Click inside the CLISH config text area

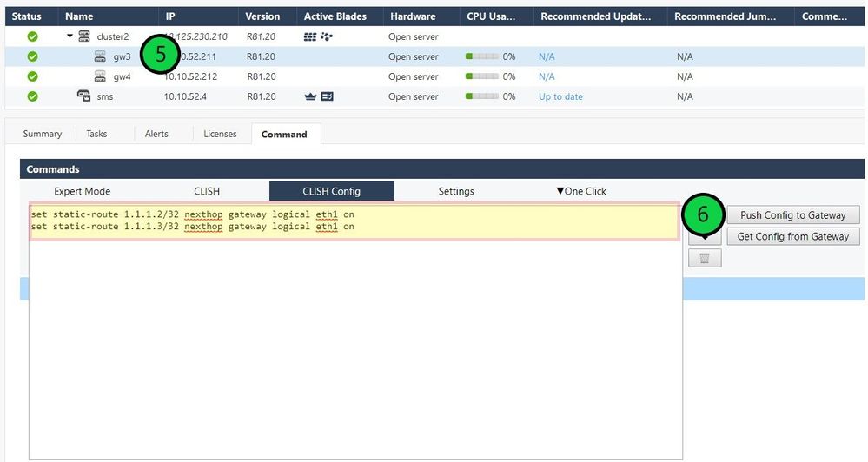point(348,347)
